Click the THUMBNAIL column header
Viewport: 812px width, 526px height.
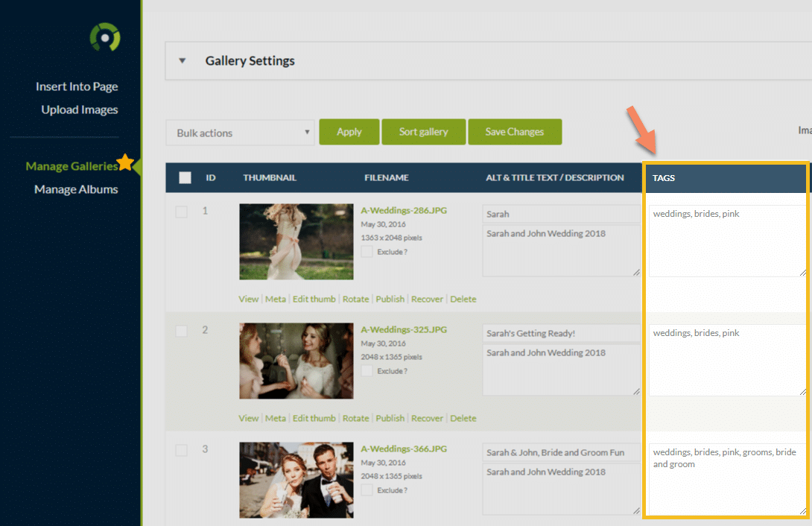270,177
